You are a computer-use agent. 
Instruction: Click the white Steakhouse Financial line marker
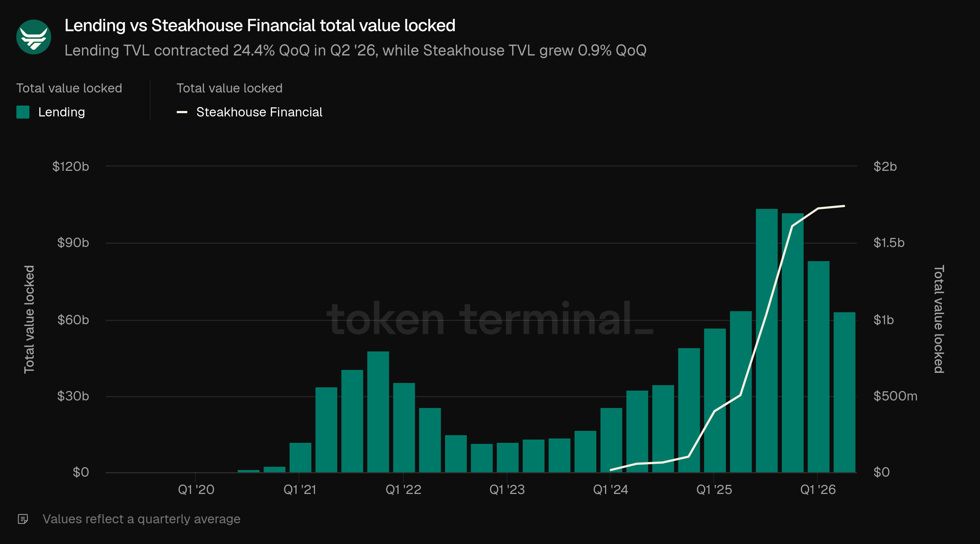pos(182,112)
